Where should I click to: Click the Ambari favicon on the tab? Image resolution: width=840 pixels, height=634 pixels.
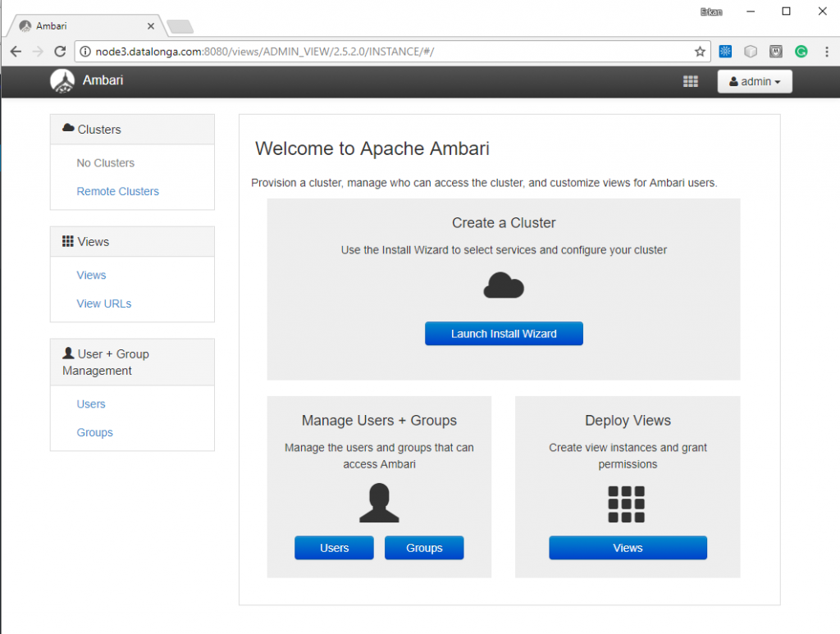click(x=25, y=25)
